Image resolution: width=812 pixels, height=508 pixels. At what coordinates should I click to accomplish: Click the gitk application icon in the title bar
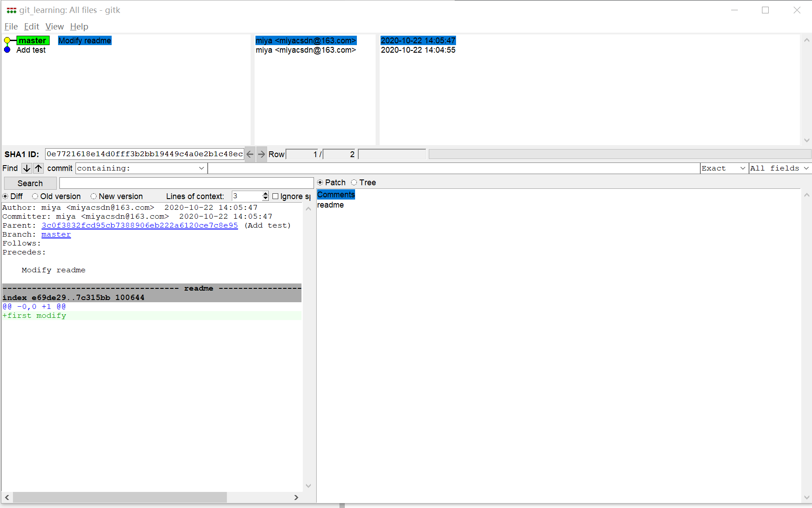(x=11, y=9)
